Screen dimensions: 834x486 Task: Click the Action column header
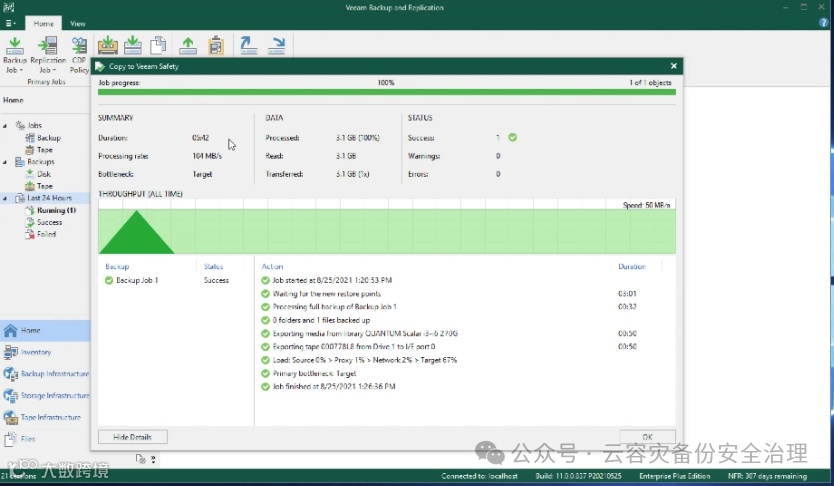coord(272,266)
